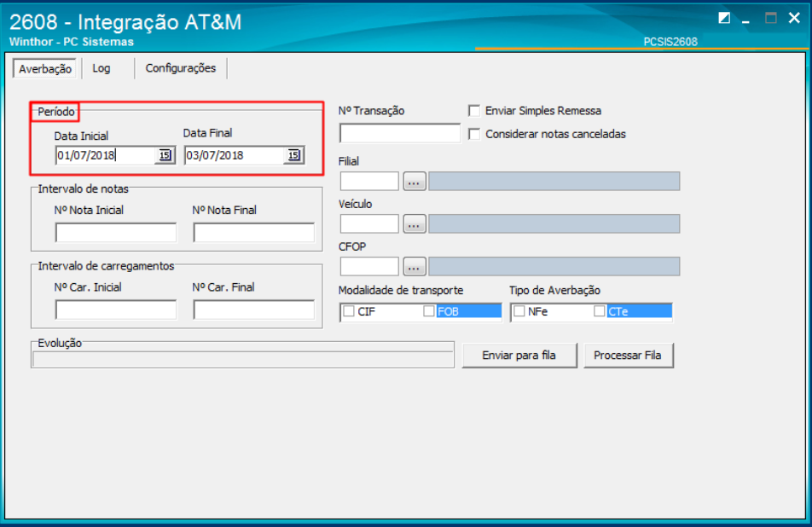Select CTe averbação type checkbox
The width and height of the screenshot is (812, 527).
[599, 311]
